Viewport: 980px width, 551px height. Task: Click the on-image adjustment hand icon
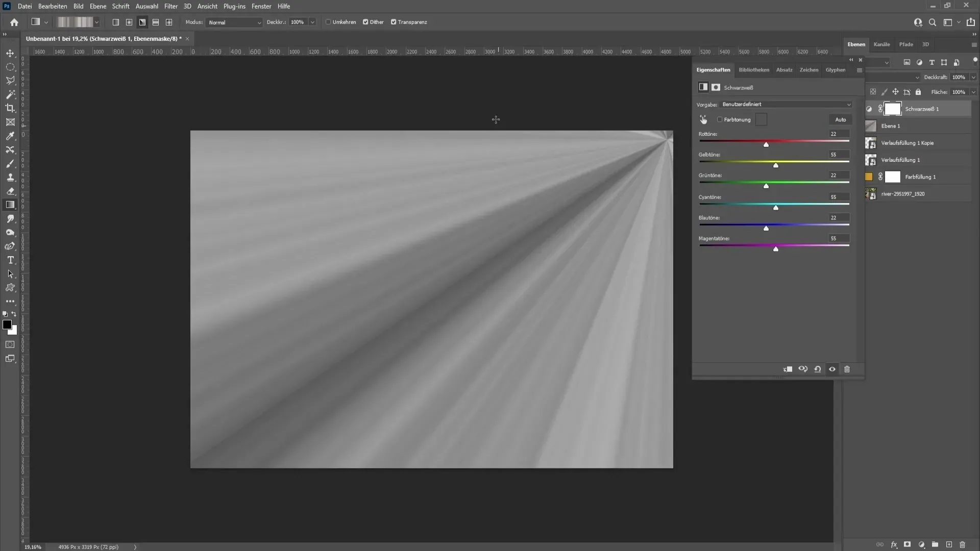(x=703, y=119)
